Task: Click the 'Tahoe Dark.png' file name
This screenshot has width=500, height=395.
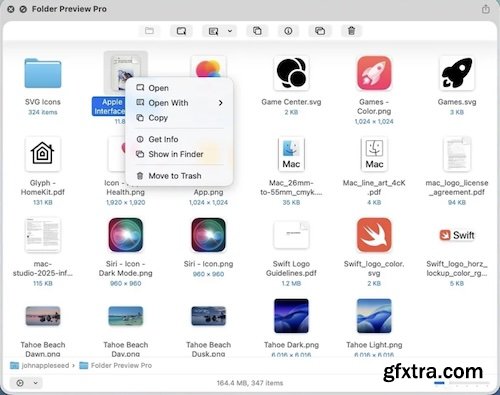Action: pyautogui.click(x=291, y=345)
